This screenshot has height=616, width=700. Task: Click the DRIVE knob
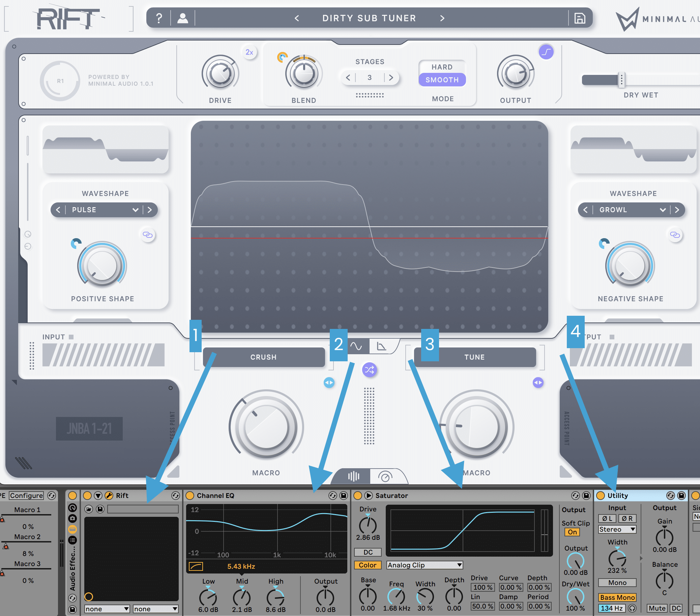click(x=220, y=74)
